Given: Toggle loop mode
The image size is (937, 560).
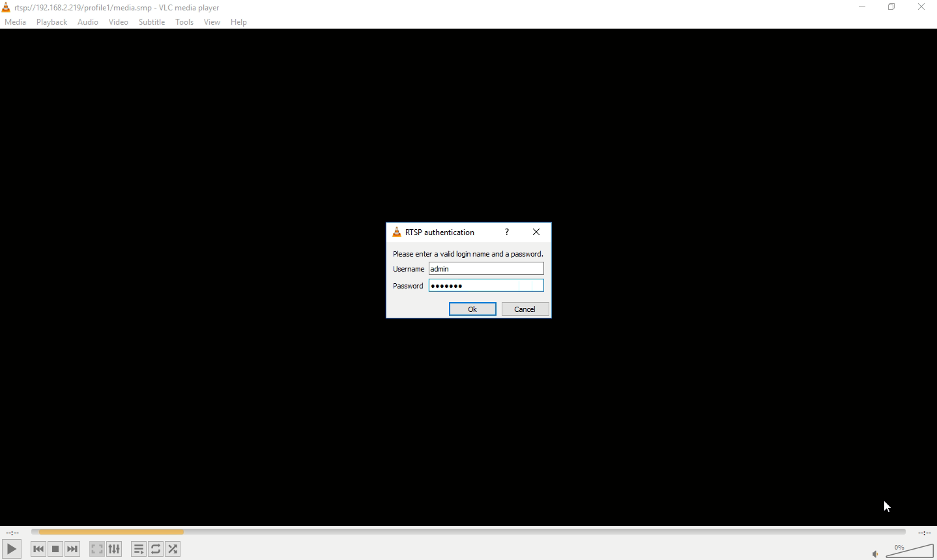Looking at the screenshot, I should coord(156,549).
